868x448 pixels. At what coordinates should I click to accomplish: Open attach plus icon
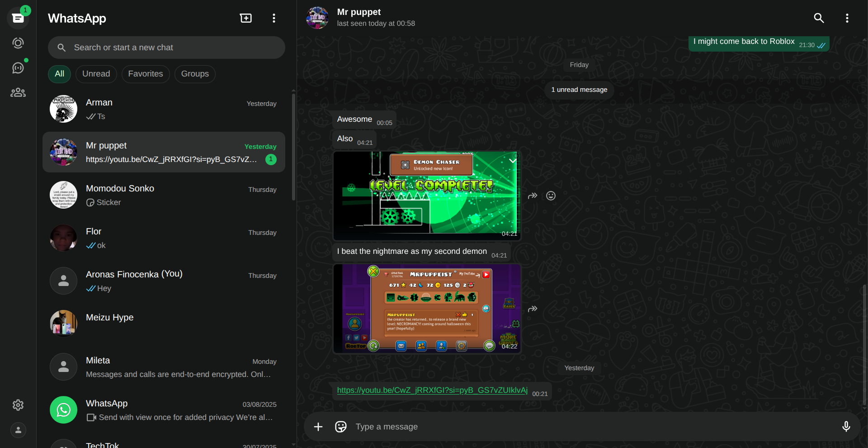[318, 427]
